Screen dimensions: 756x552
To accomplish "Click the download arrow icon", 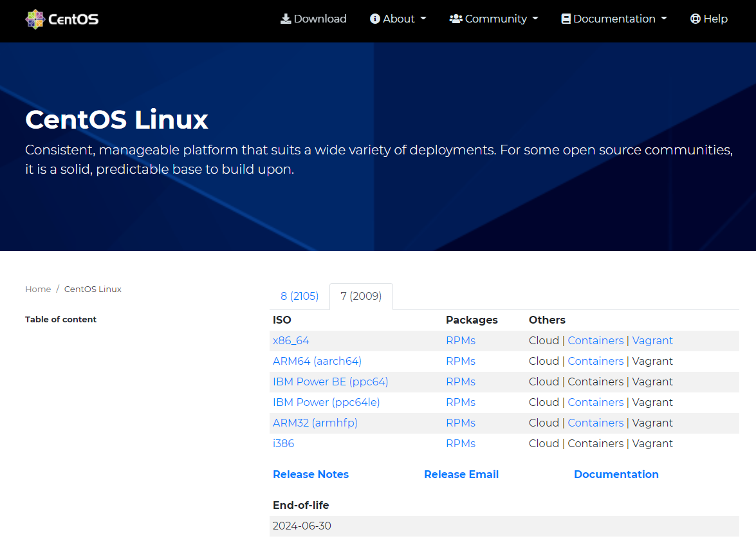I will [286, 19].
